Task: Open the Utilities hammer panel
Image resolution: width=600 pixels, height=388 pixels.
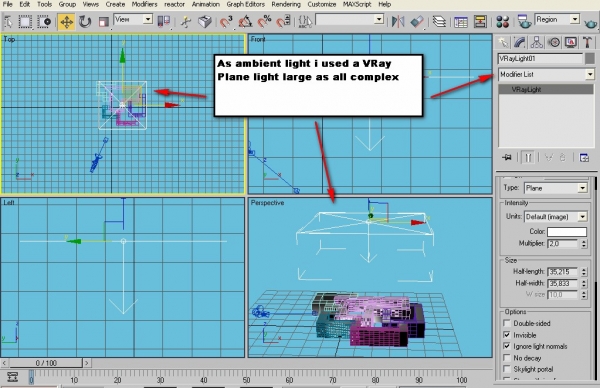Action: 587,42
